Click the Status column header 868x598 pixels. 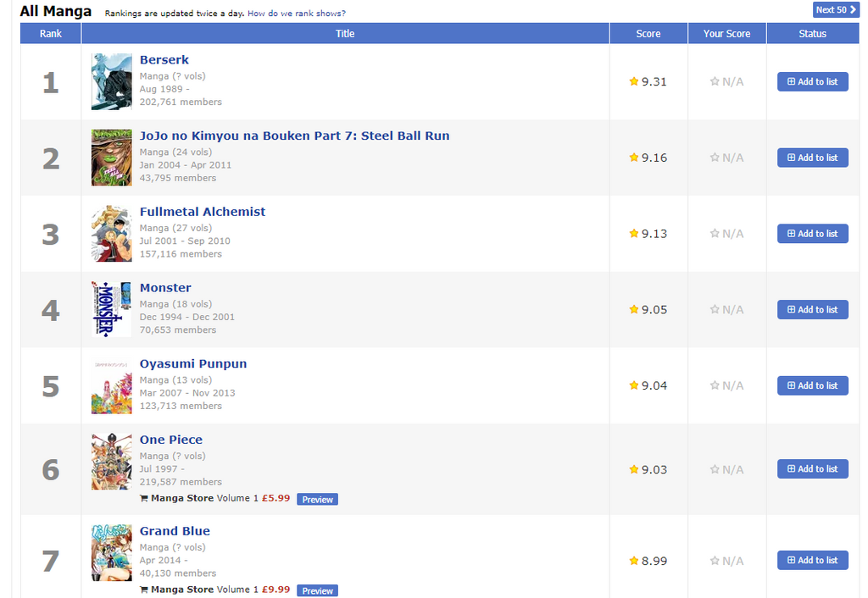(813, 34)
